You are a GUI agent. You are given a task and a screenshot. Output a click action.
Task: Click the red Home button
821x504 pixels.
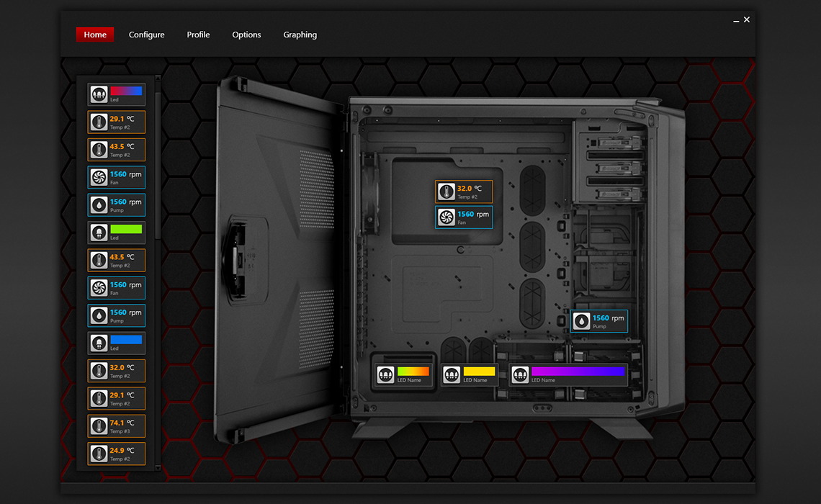pos(94,34)
